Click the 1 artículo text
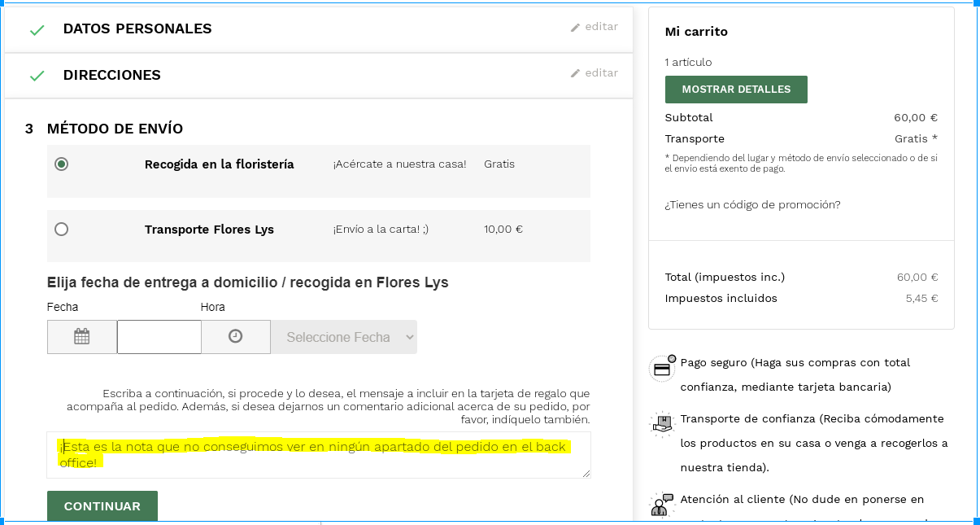This screenshot has width=980, height=525. tap(688, 62)
